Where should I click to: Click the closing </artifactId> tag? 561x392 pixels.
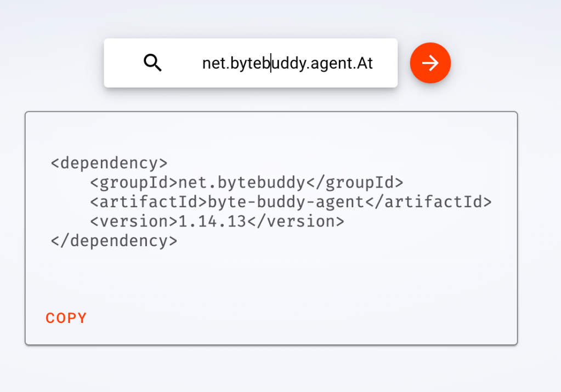pyautogui.click(x=428, y=202)
